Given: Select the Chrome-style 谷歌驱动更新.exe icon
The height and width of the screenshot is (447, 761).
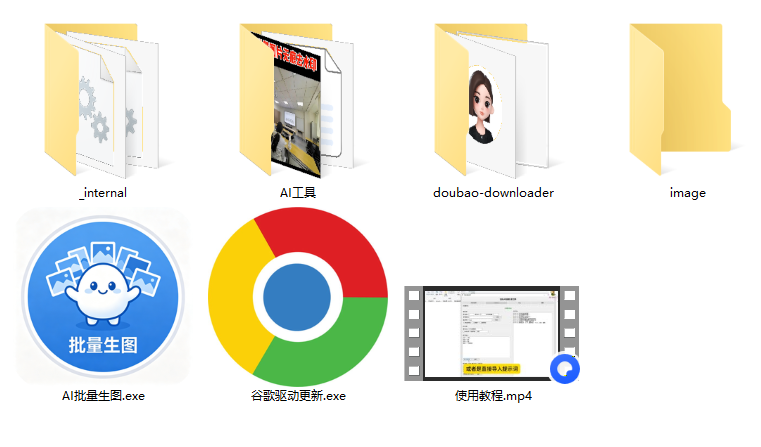Looking at the screenshot, I should pyautogui.click(x=298, y=297).
